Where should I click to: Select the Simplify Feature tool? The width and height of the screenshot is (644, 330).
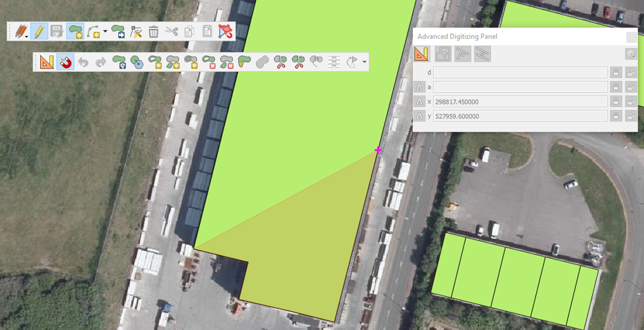coord(137,62)
